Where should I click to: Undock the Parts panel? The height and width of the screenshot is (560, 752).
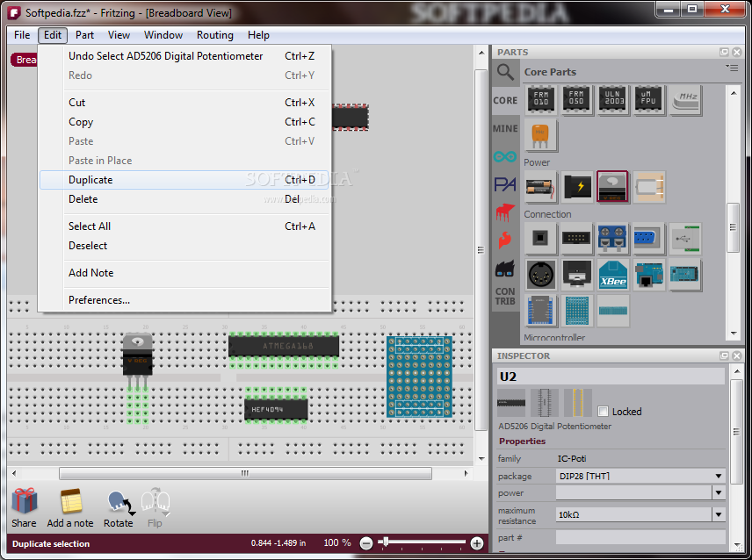click(724, 52)
